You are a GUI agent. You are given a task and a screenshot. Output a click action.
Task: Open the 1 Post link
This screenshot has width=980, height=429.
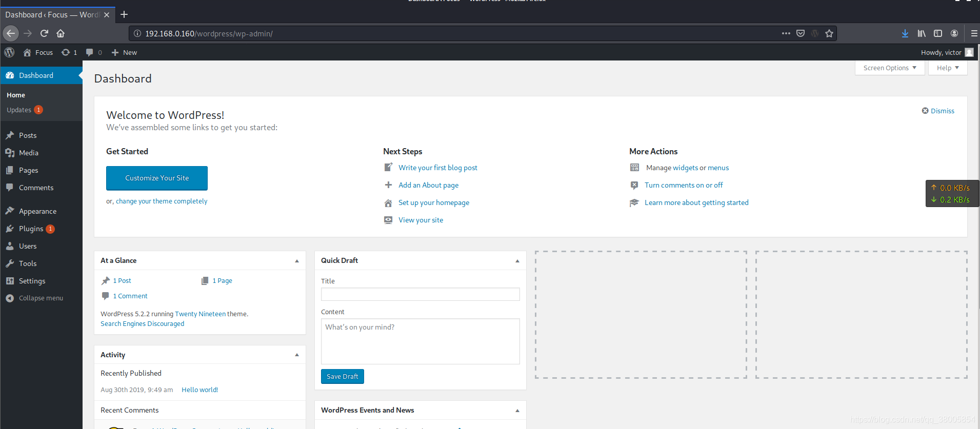click(x=122, y=280)
